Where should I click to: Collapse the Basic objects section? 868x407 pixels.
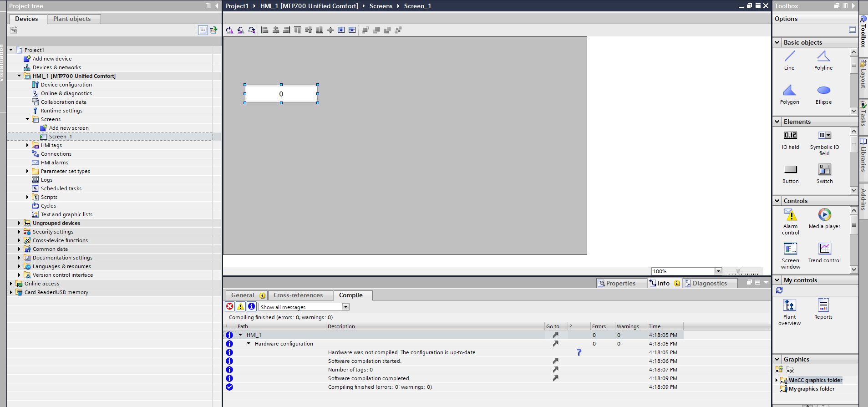(777, 42)
